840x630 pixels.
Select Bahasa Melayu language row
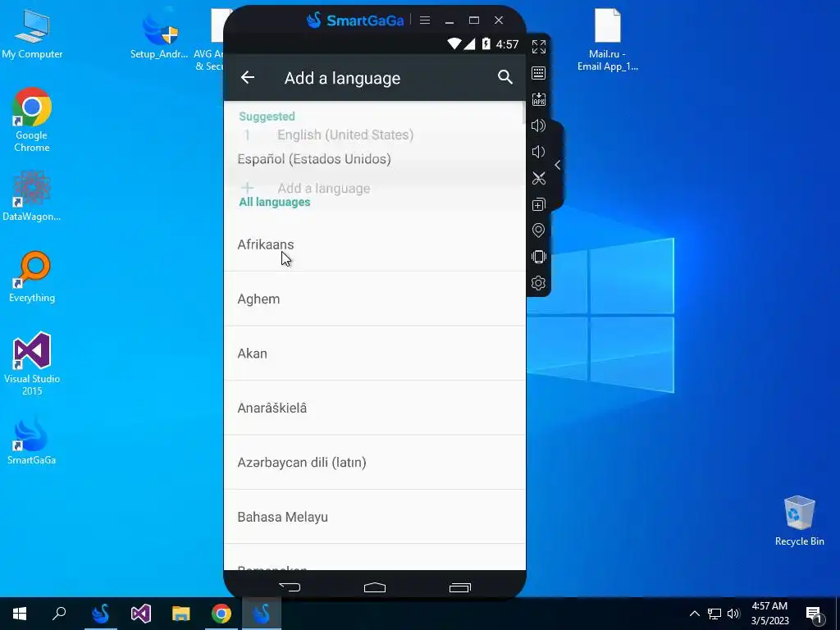[x=374, y=517]
